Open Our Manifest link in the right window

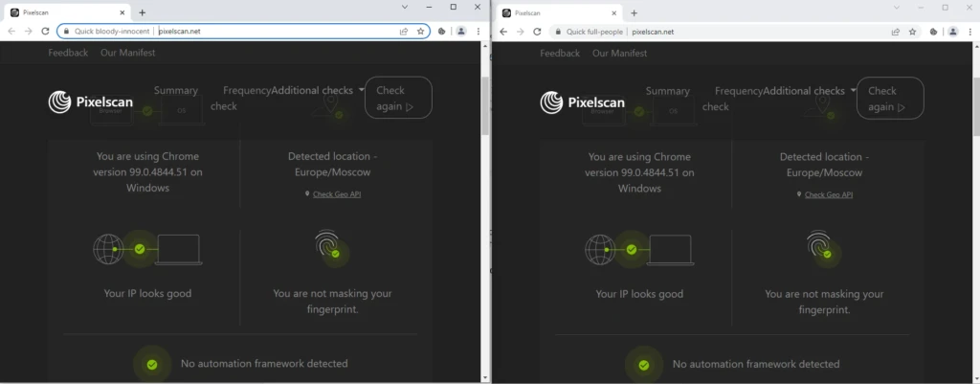point(620,54)
